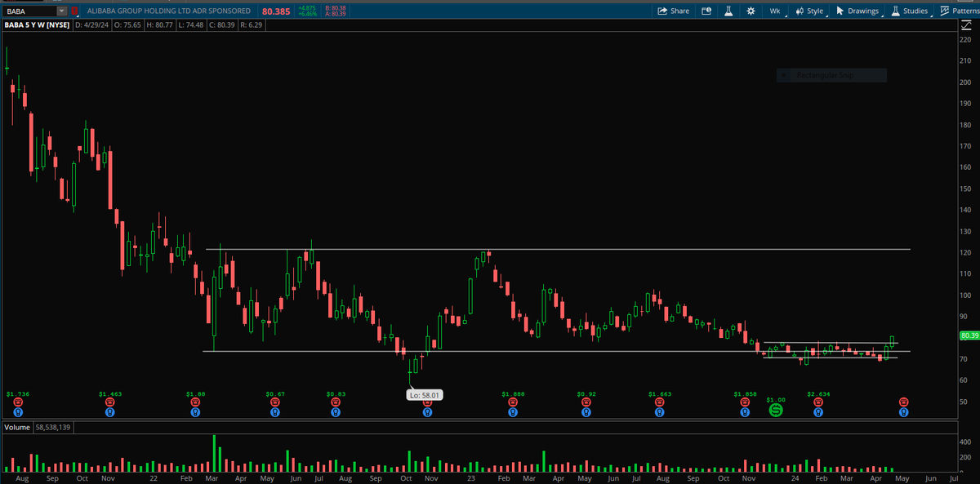This screenshot has height=484, width=980.
Task: Click the flask Edit Studies icon
Action: [728, 11]
